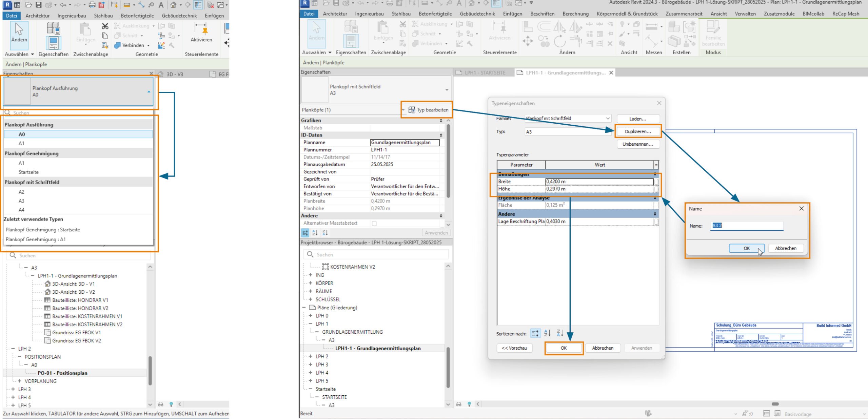Toggle associate parameter button for Lage Beschriftung row
This screenshot has height=419, width=868.
656,222
